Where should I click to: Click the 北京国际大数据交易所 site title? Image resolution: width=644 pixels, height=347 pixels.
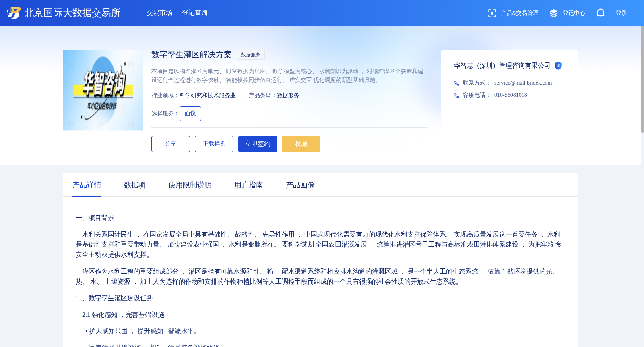72,13
